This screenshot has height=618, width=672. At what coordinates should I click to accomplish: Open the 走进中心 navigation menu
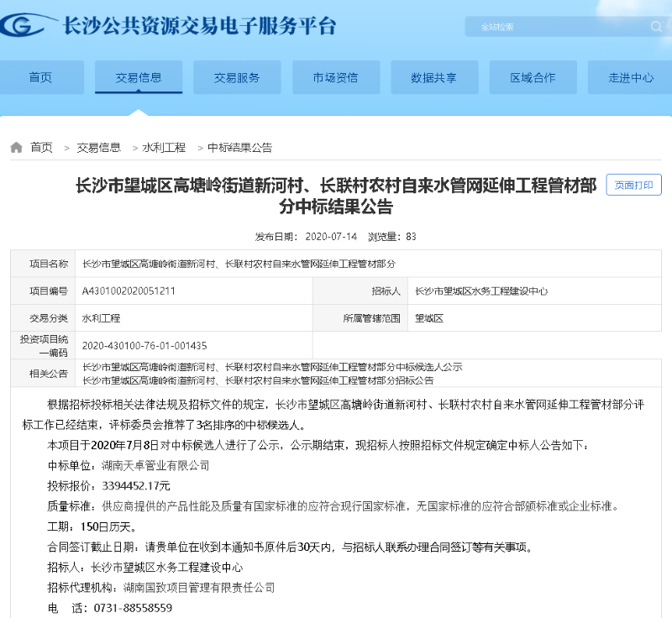pos(630,76)
